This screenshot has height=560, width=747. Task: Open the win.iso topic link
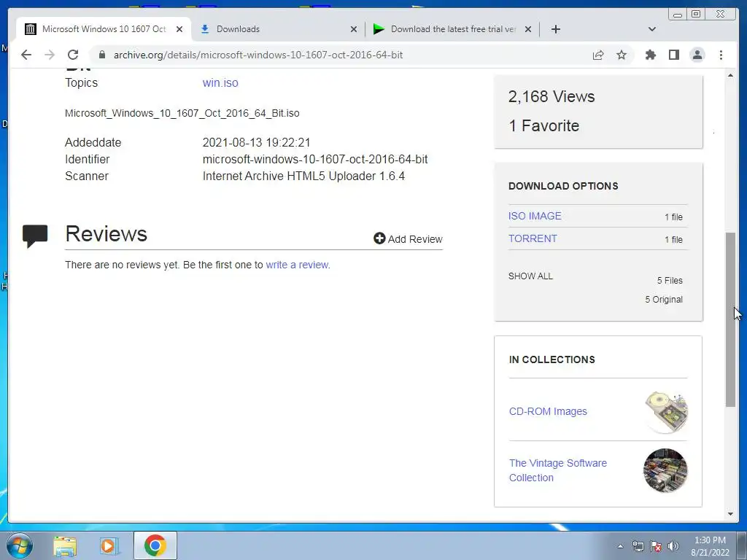[x=220, y=82]
